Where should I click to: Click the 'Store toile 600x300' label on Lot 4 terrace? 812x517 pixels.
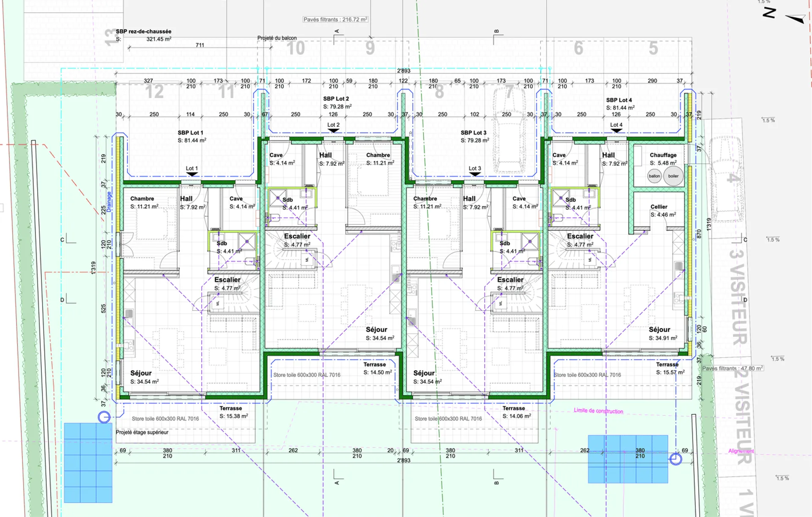pyautogui.click(x=587, y=375)
